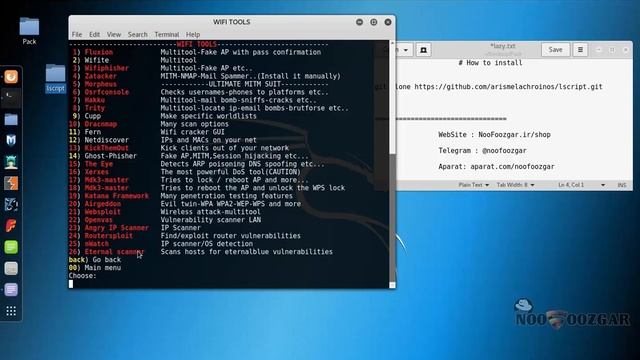Launch Metasploit blue M icon in dock
The image size is (640, 360).
11,140
